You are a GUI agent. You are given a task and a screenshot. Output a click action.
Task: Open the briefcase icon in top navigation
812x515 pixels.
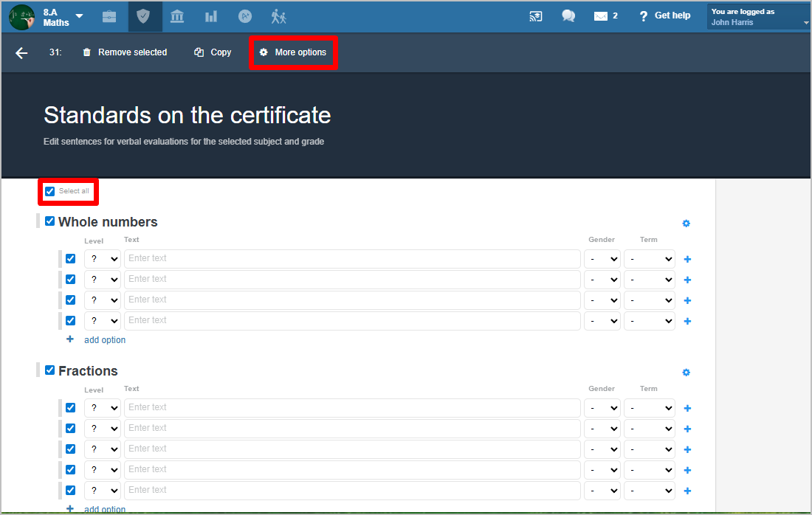[109, 16]
